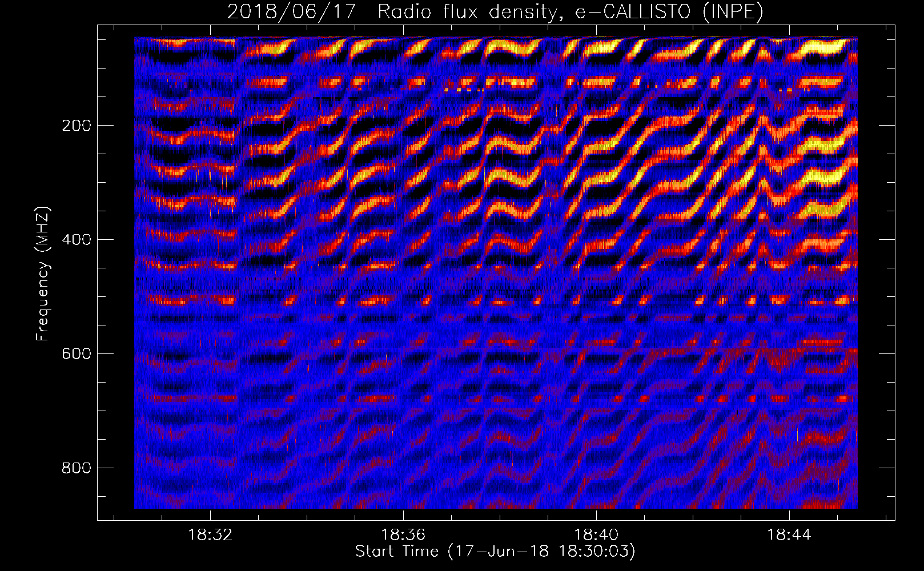Image resolution: width=924 pixels, height=571 pixels.
Task: Click the 18:32 time tick label
Action: click(211, 535)
